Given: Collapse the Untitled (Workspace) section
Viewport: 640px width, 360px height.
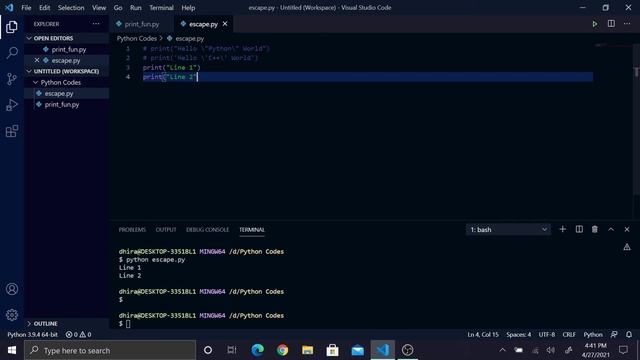Looking at the screenshot, I should 67,71.
